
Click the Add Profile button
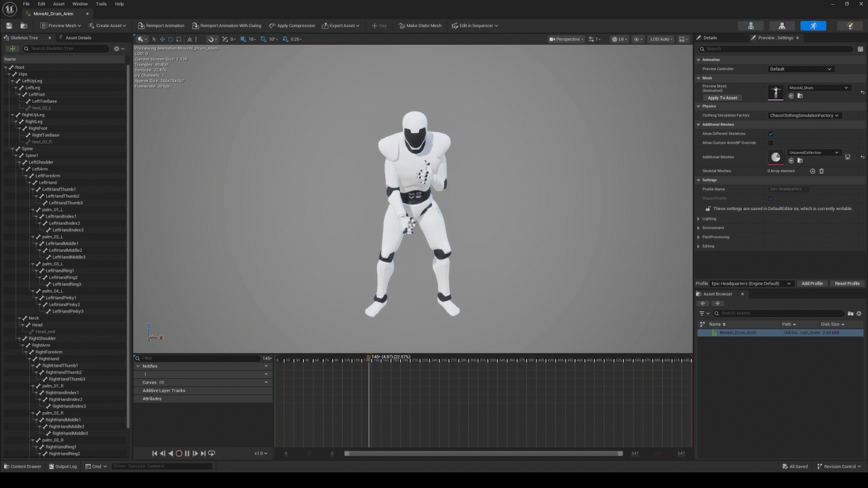point(812,283)
